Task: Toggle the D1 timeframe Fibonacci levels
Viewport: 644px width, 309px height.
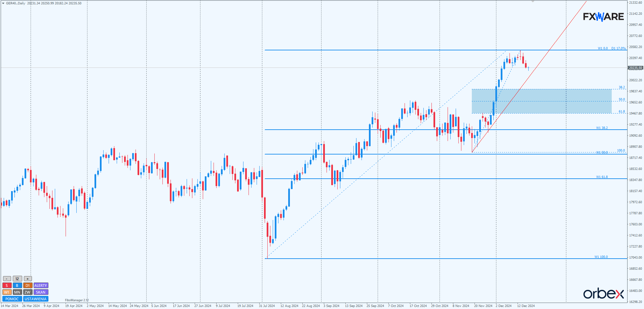Action: [x=28, y=285]
